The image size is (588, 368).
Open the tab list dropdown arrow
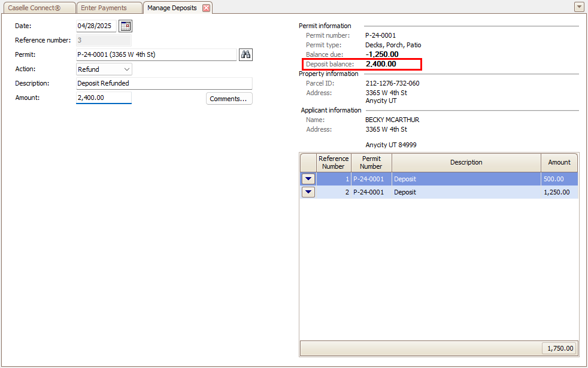click(578, 7)
